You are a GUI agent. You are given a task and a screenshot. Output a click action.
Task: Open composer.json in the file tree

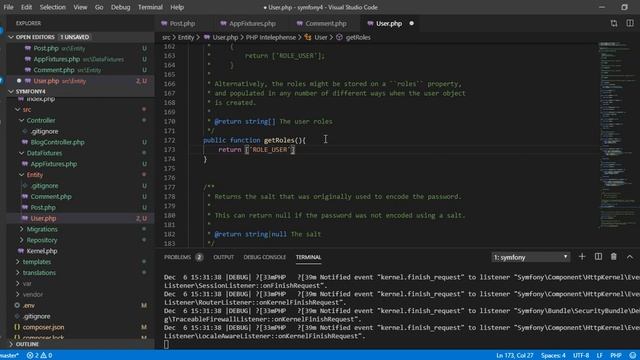click(80, 327)
